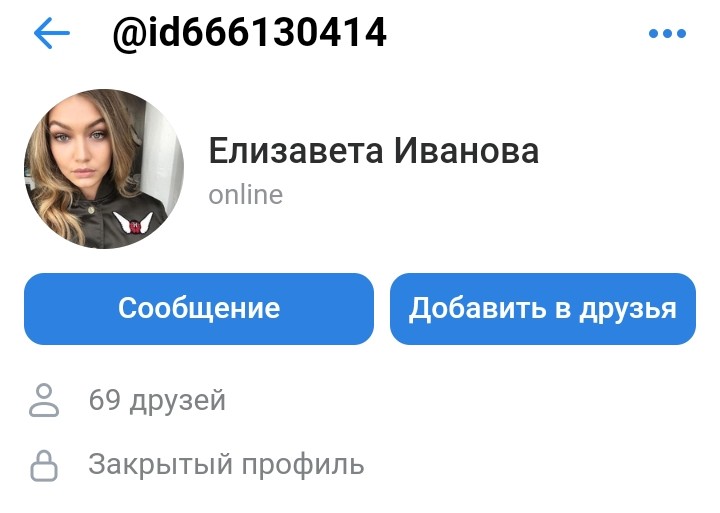Viewport: 720px width, 513px height.
Task: Tap the Добавить в друзья button
Action: point(543,309)
